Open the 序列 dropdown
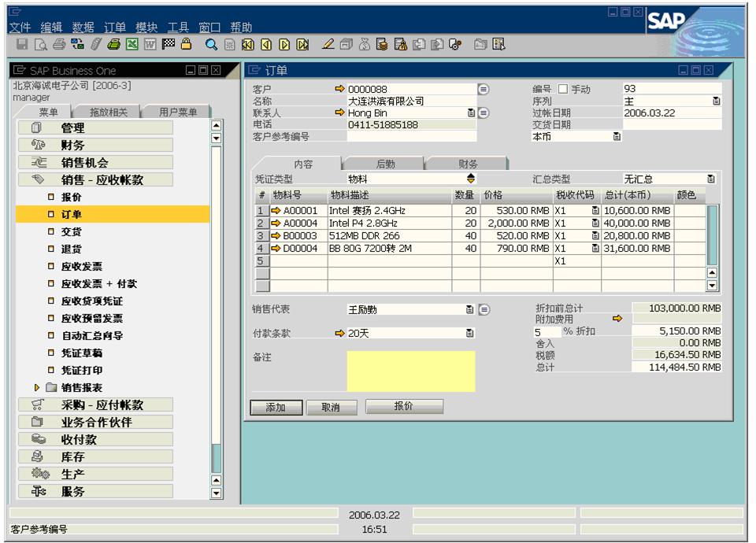 pos(717,102)
